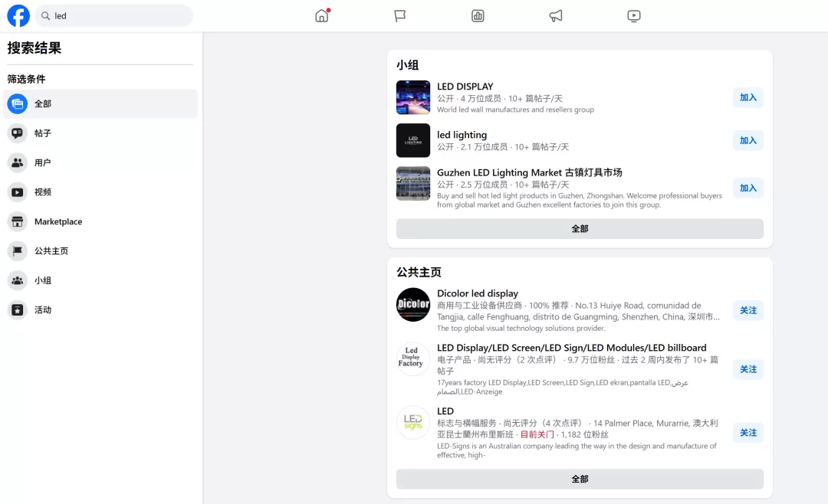
Task: Open LED Display/LED Screen/LED Sign page title
Action: [x=571, y=348]
